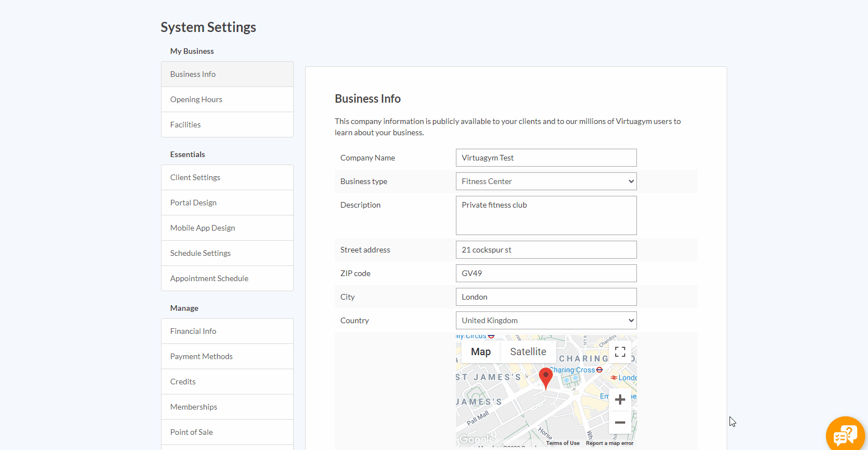Focus the Company Name field
Viewport: 868px width, 450px height.
coord(546,158)
